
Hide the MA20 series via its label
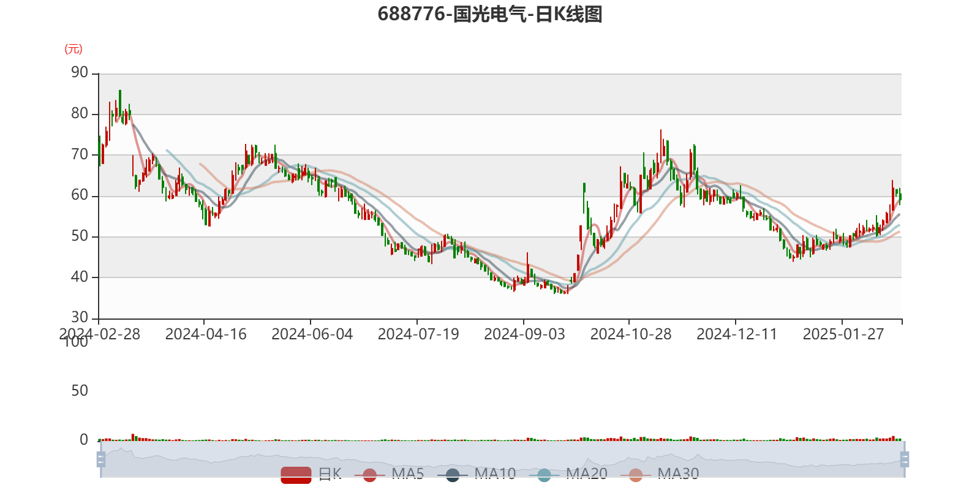pyautogui.click(x=587, y=473)
